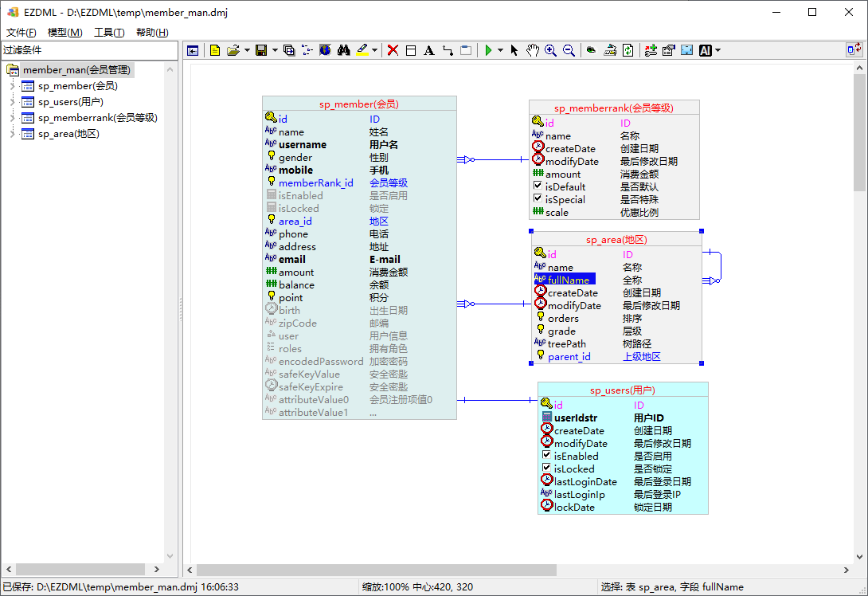Image resolution: width=868 pixels, height=596 pixels.
Task: Click the zoom out magnifier
Action: [569, 50]
